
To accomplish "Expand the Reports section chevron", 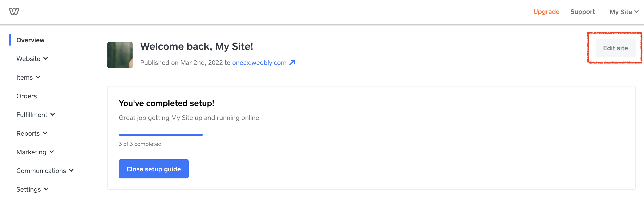I will tap(45, 133).
